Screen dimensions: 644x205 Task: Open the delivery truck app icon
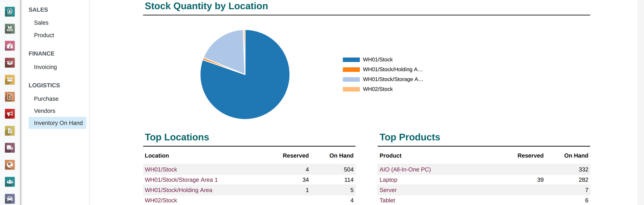[x=10, y=148]
